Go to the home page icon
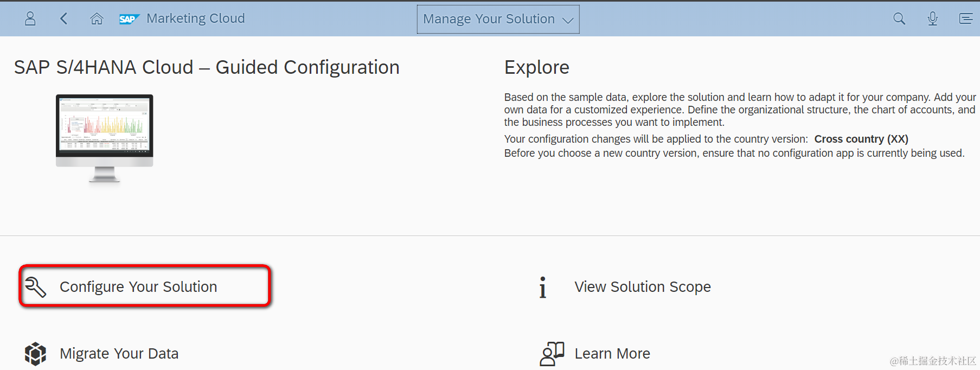This screenshot has height=370, width=980. tap(97, 19)
